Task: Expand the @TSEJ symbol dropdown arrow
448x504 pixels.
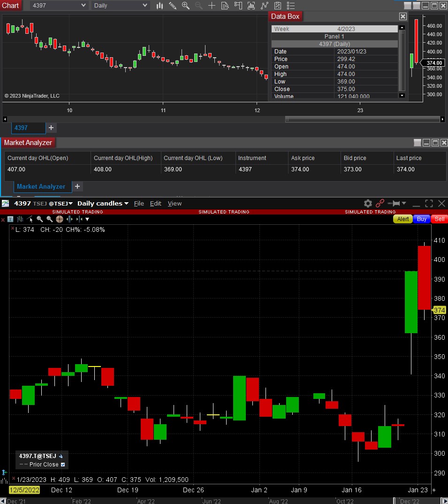Action: pos(71,204)
